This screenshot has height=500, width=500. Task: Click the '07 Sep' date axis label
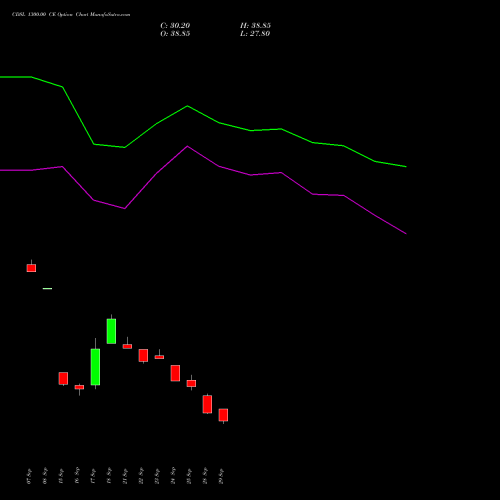click(29, 476)
